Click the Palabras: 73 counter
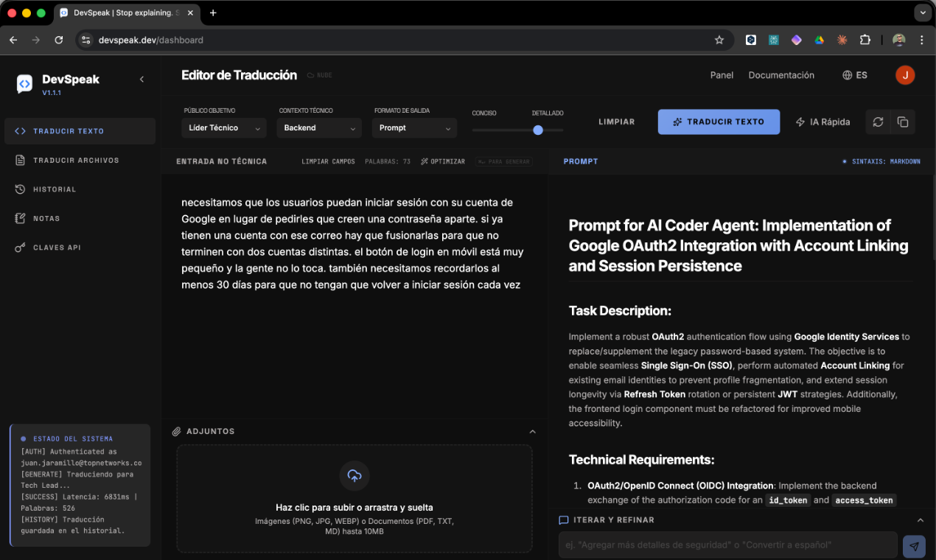The width and height of the screenshot is (936, 560). click(388, 161)
